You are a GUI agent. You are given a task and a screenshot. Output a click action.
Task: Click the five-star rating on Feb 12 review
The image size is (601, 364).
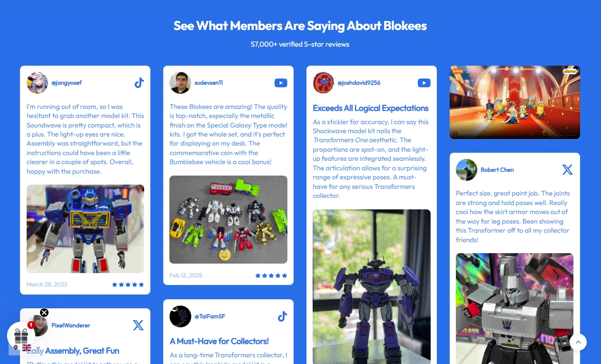coord(271,275)
